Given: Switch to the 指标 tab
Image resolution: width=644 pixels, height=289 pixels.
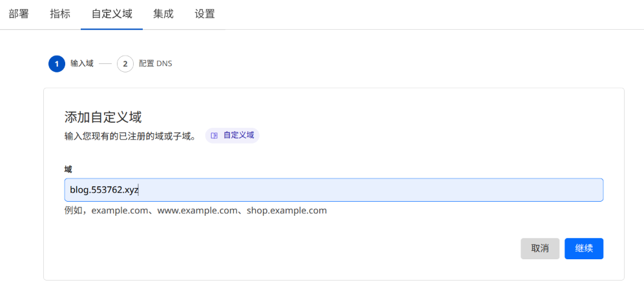Looking at the screenshot, I should 60,14.
